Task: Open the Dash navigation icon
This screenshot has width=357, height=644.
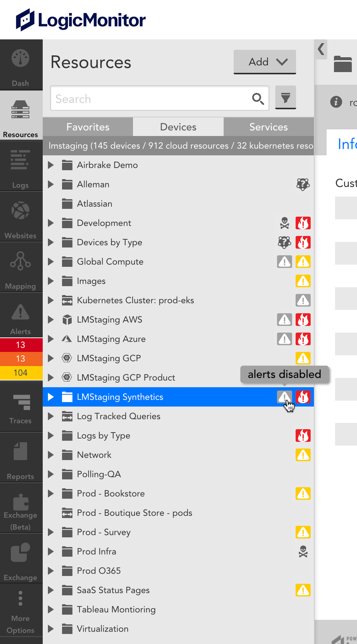Action: [21, 58]
